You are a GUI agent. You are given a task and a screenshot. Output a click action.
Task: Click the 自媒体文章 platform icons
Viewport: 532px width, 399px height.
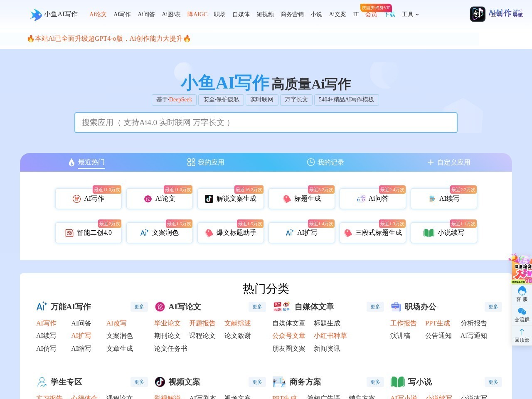click(281, 307)
